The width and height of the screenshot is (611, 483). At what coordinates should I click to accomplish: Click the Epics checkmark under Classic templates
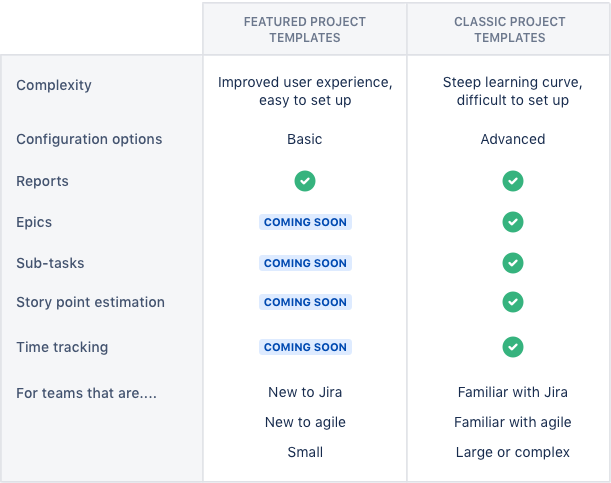pos(512,222)
